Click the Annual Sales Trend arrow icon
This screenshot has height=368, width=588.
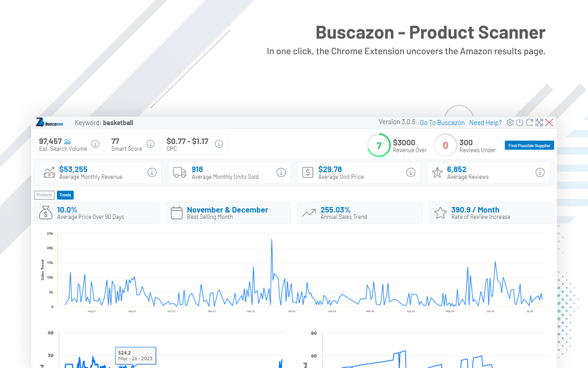click(309, 213)
